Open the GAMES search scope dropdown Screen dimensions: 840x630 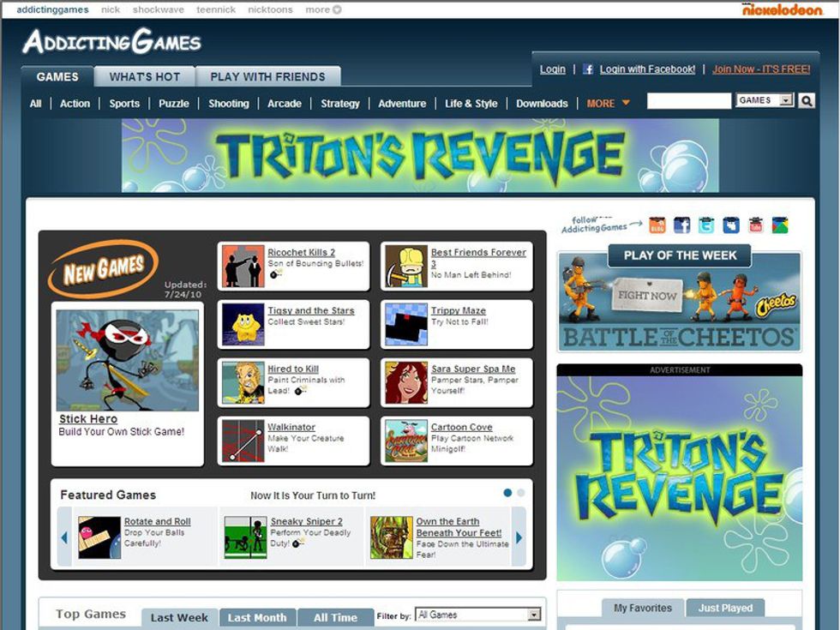point(765,100)
